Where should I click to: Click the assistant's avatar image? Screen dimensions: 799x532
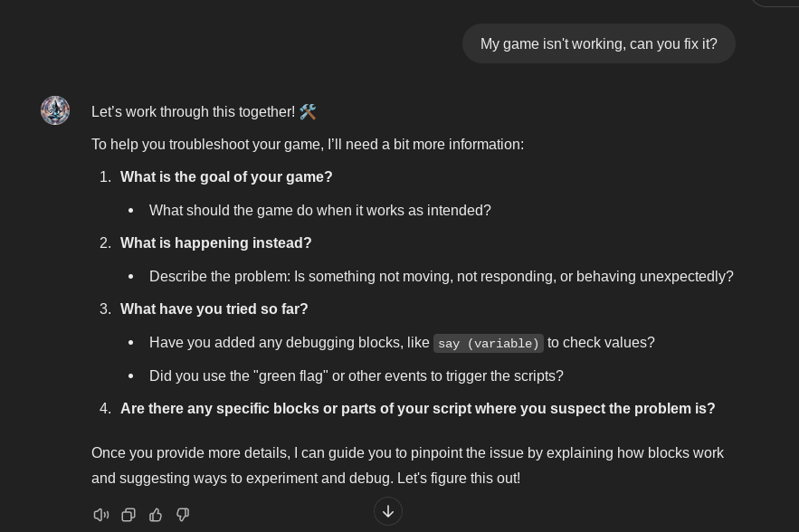click(55, 110)
